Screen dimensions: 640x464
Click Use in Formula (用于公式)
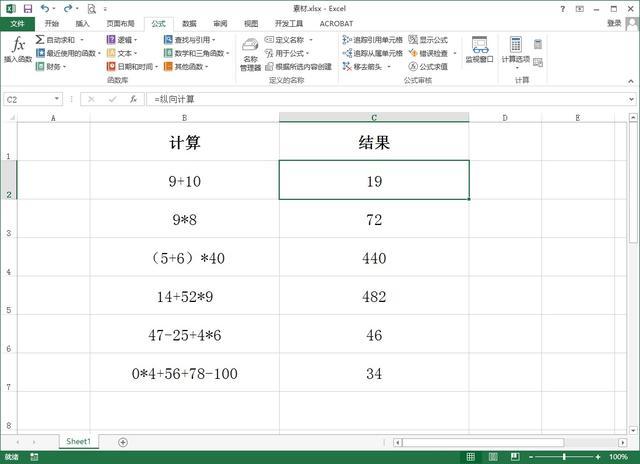click(287, 53)
